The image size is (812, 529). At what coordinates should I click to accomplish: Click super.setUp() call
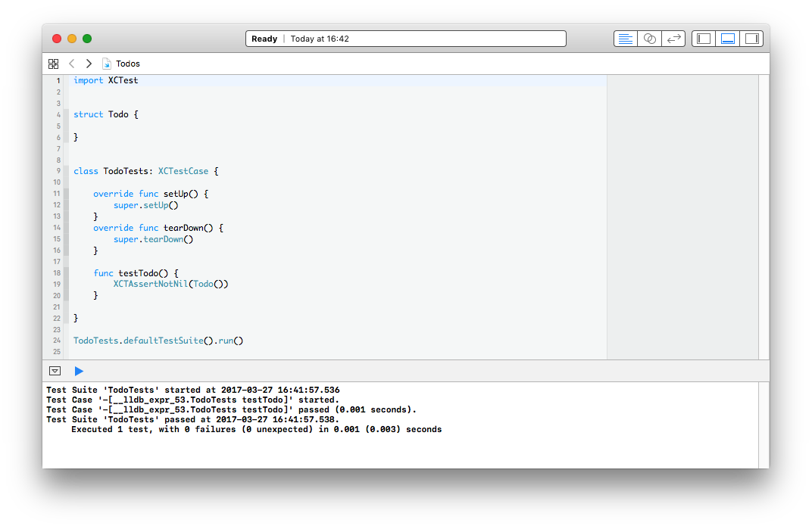tap(145, 206)
